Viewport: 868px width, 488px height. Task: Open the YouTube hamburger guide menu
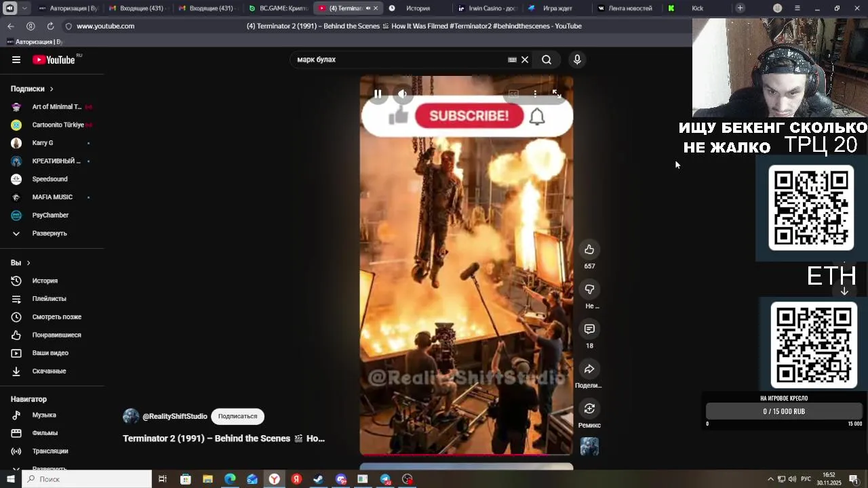point(16,60)
